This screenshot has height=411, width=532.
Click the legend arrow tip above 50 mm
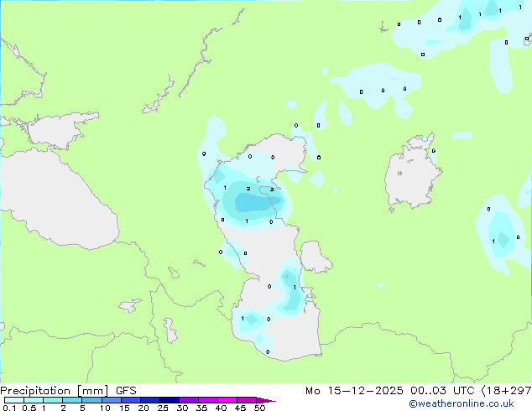point(266,400)
